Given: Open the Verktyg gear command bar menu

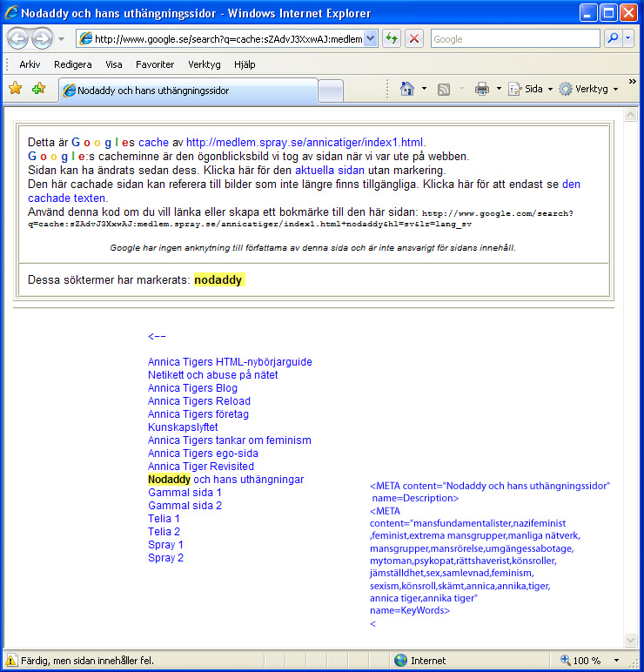Looking at the screenshot, I should click(x=588, y=89).
